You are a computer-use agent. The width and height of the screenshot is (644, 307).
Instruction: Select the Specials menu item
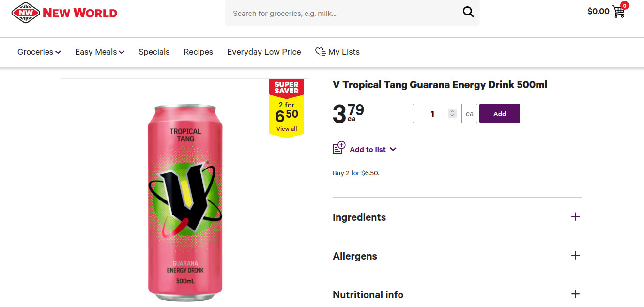pos(153,51)
